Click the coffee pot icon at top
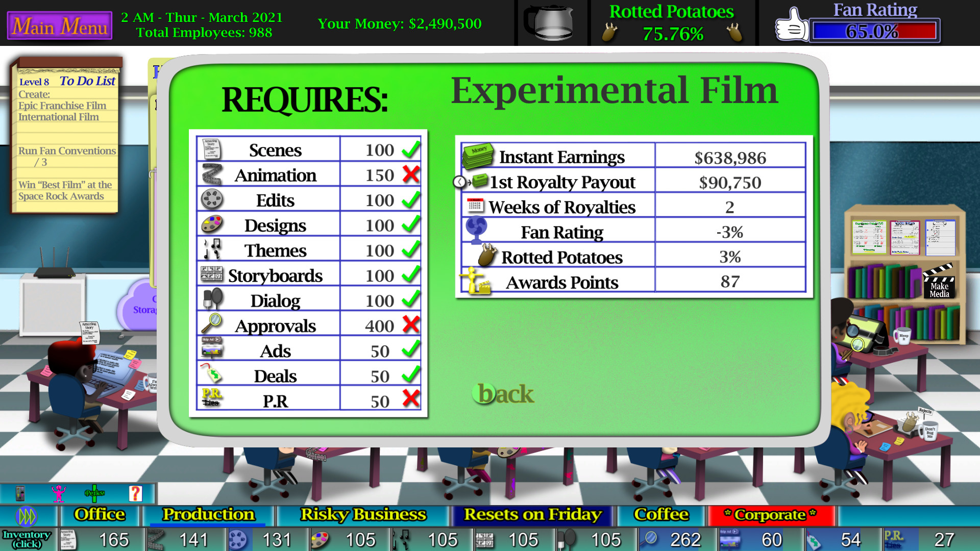 coord(552,22)
